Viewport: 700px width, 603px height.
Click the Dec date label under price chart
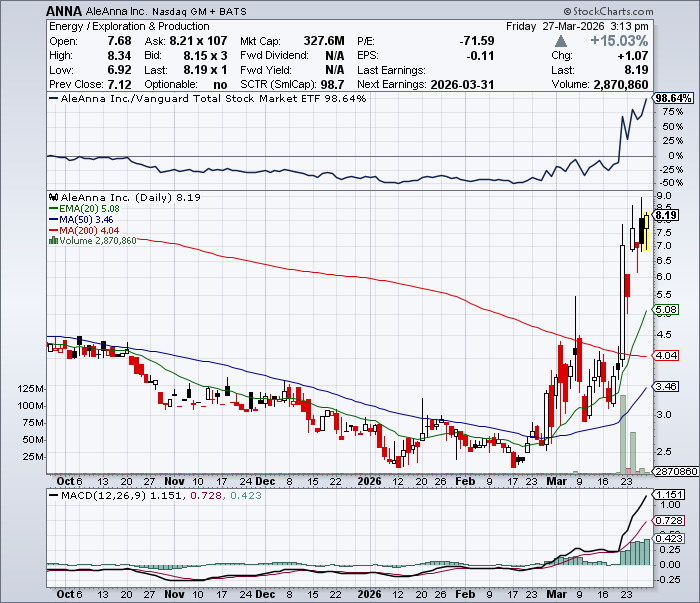point(265,481)
